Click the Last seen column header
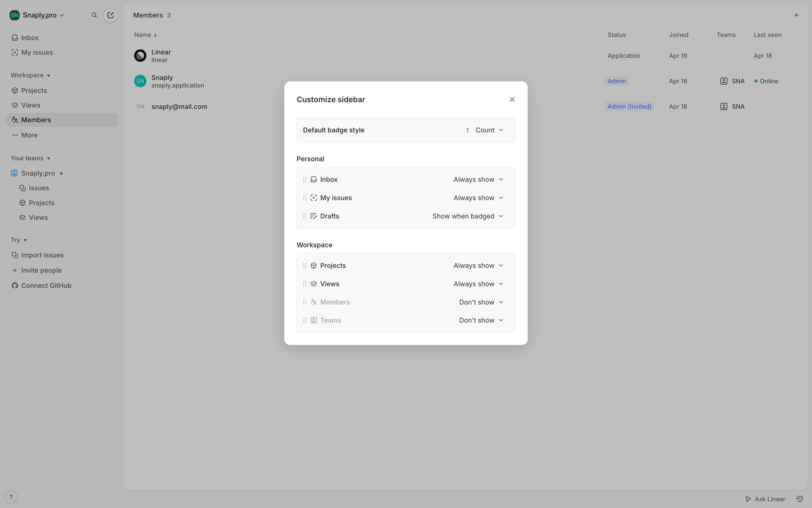This screenshot has width=812, height=508. [767, 35]
